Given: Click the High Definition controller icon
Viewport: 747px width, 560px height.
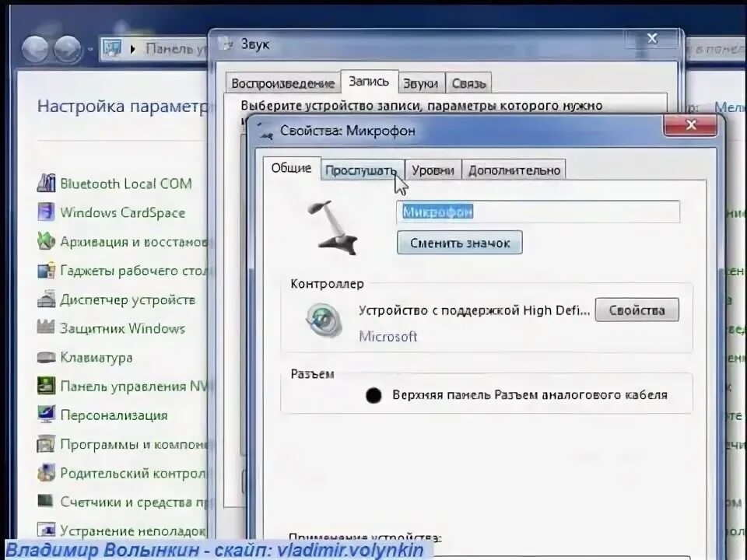Looking at the screenshot, I should pyautogui.click(x=324, y=320).
